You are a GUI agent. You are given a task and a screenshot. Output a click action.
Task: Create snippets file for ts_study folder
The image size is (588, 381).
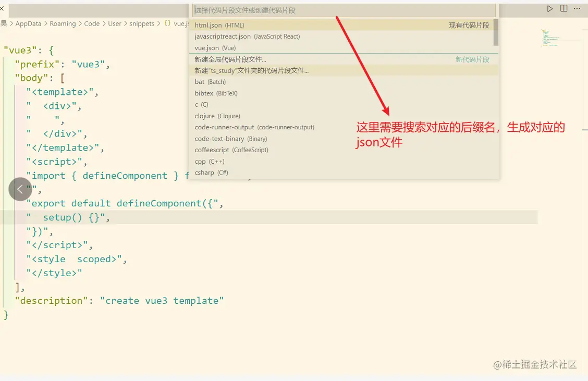pos(344,70)
